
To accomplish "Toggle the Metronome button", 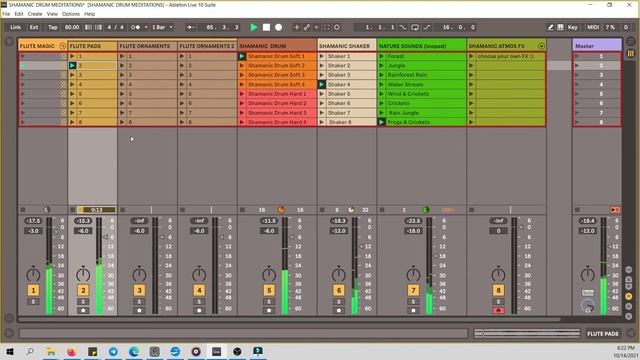I will tap(135, 27).
